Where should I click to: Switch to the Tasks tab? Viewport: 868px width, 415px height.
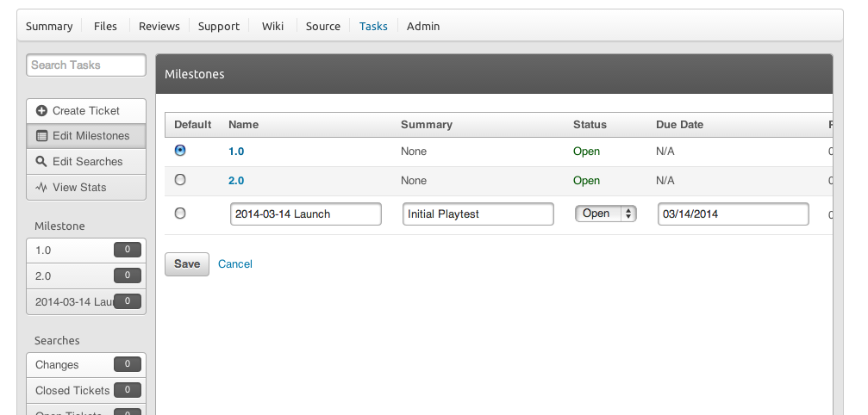pyautogui.click(x=373, y=26)
